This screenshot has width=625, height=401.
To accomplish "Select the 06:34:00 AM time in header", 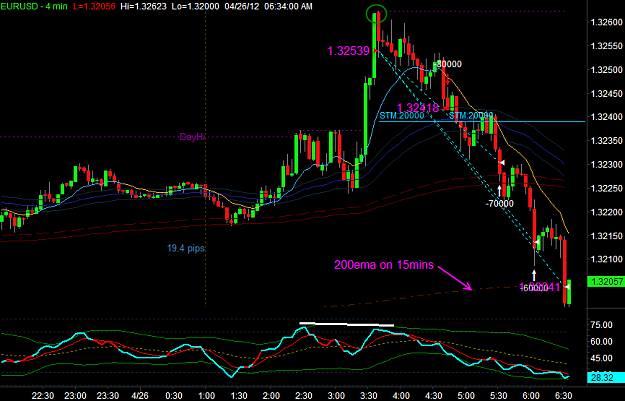I will [286, 6].
